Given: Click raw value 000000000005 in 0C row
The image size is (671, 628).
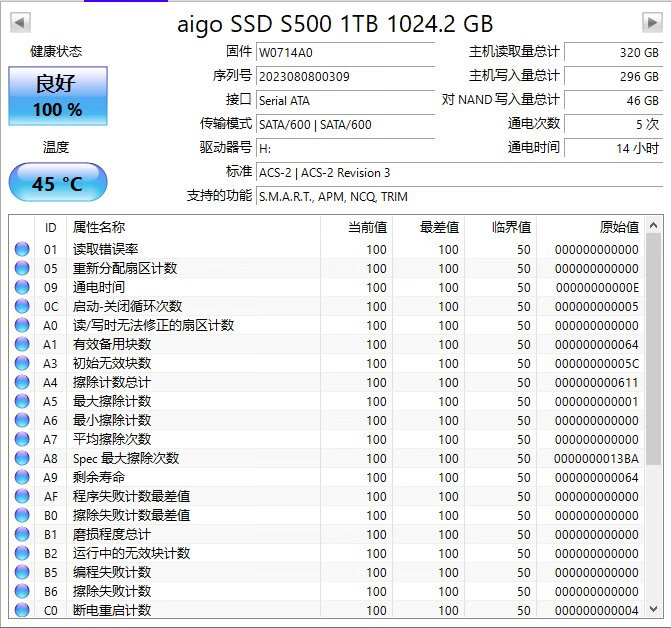Looking at the screenshot, I should (597, 307).
